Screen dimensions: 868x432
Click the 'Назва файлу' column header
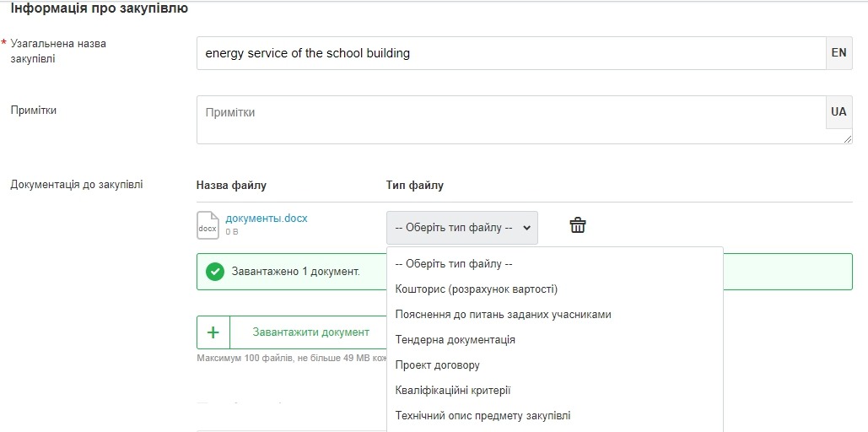coord(231,186)
